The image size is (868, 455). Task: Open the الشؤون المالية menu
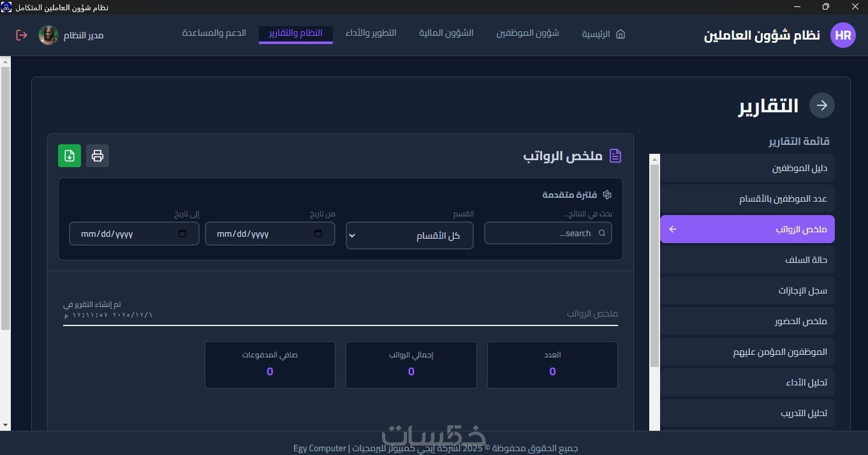coord(446,33)
